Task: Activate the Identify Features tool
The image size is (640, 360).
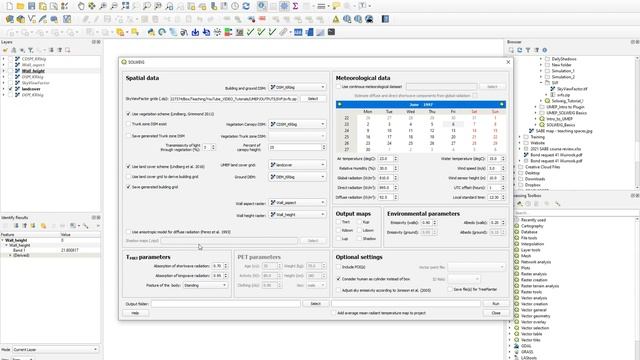Action: coord(262,6)
